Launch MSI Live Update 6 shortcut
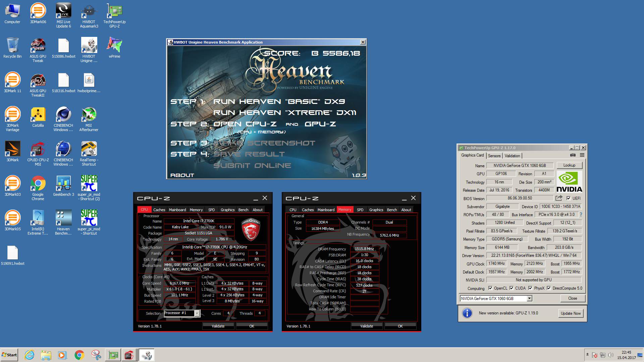 pyautogui.click(x=63, y=15)
